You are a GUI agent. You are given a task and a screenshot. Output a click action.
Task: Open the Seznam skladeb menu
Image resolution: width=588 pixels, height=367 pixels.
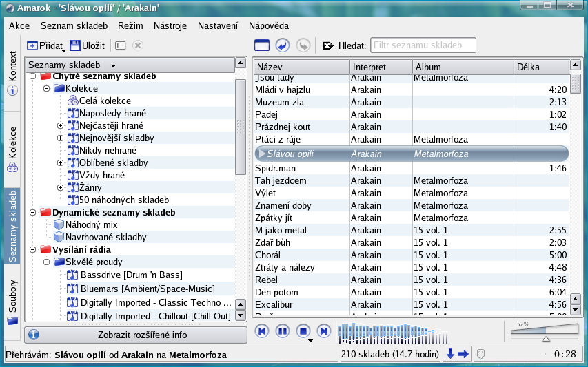coord(74,26)
